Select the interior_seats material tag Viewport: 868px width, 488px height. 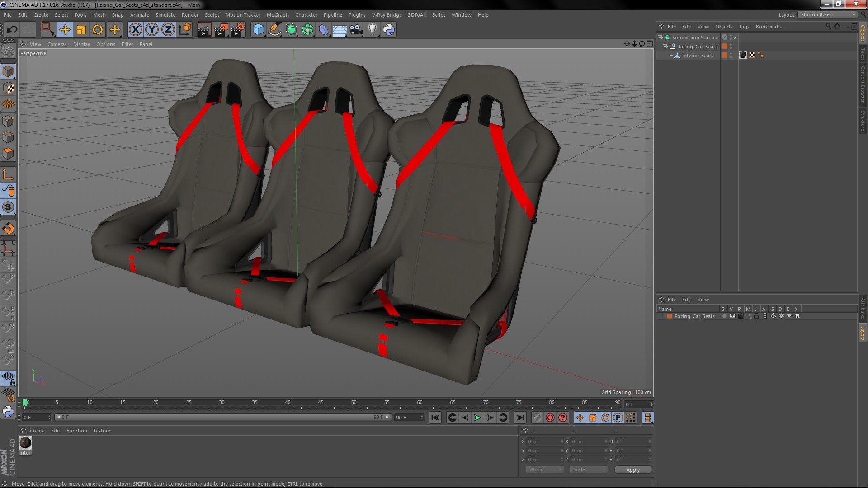[743, 55]
